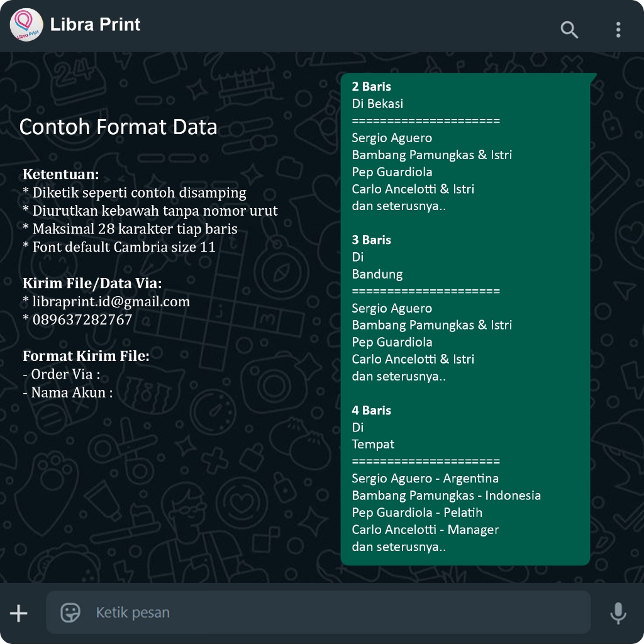Click the "Sergio Aguero - Argentina" line
Image resolution: width=644 pixels, height=644 pixels.
(425, 479)
